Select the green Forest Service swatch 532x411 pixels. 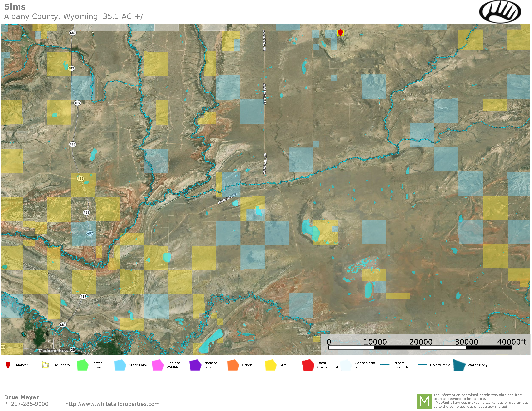tap(83, 365)
